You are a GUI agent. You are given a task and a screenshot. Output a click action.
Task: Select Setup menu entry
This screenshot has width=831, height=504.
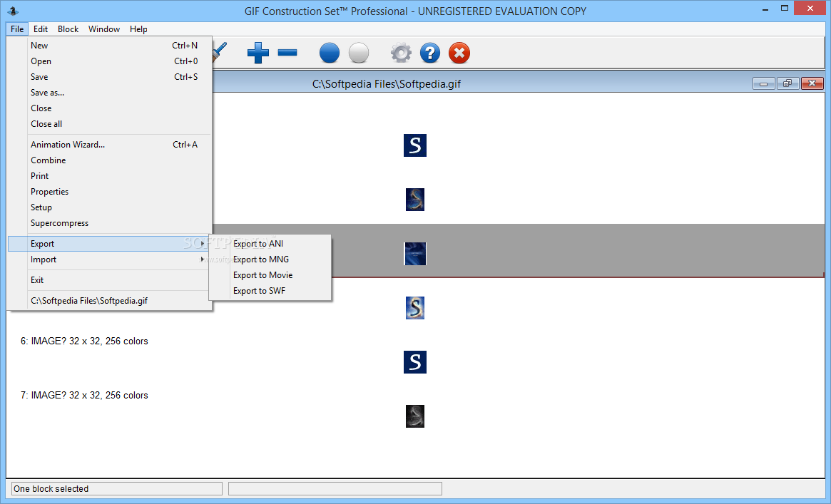(110, 207)
